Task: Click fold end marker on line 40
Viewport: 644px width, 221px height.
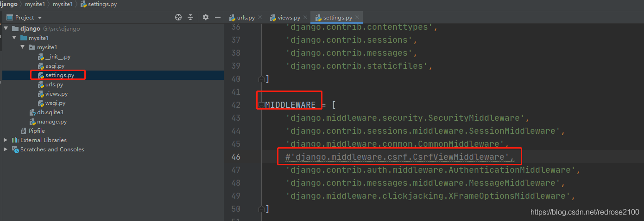Action: (261, 79)
